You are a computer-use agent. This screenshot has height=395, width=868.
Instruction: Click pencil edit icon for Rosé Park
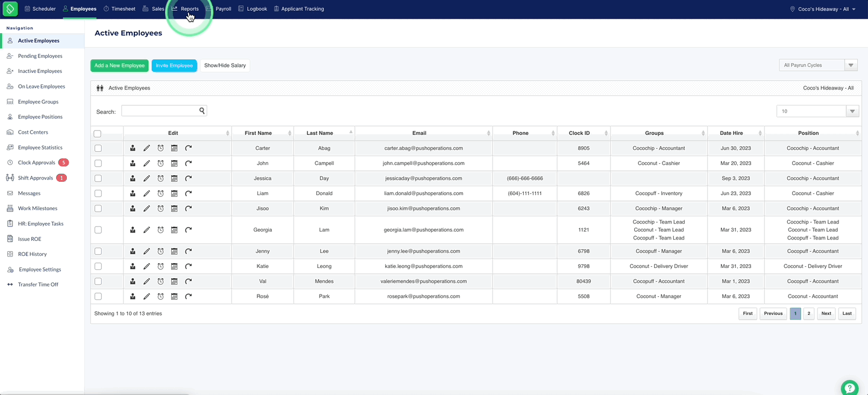pyautogui.click(x=146, y=296)
